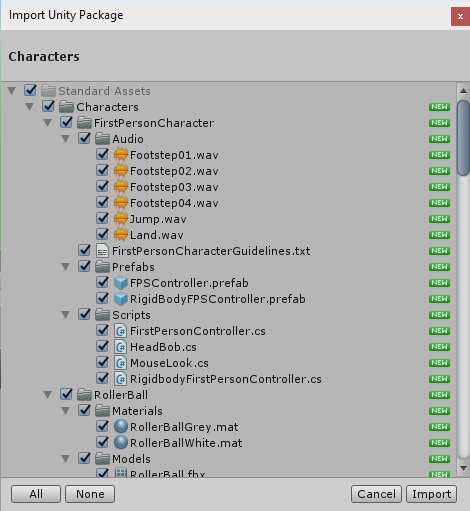Uncheck the Footstep03.wav checkbox
The image size is (470, 511).
(102, 186)
